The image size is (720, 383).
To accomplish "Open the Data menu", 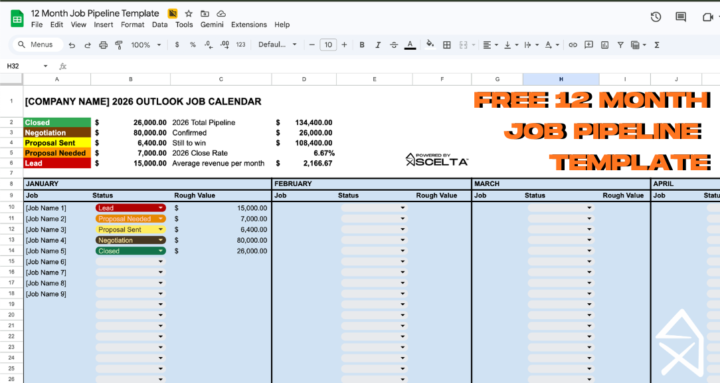I will pos(160,25).
